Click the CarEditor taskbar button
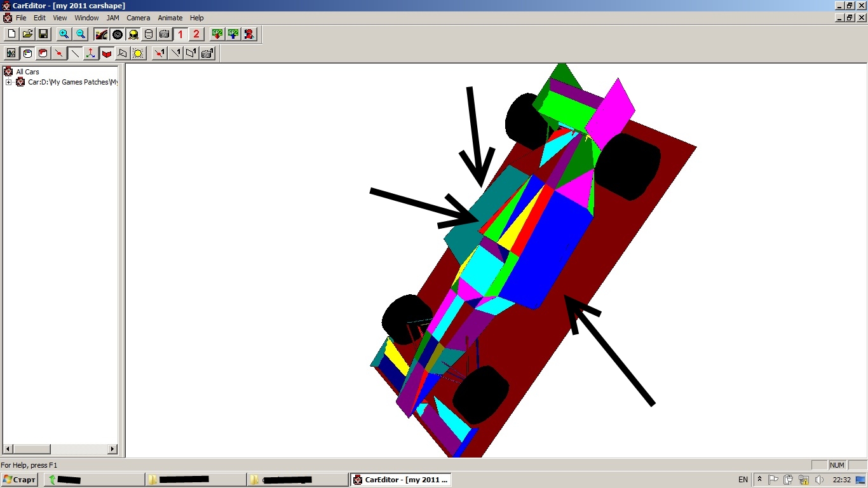This screenshot has height=488, width=868. point(400,480)
